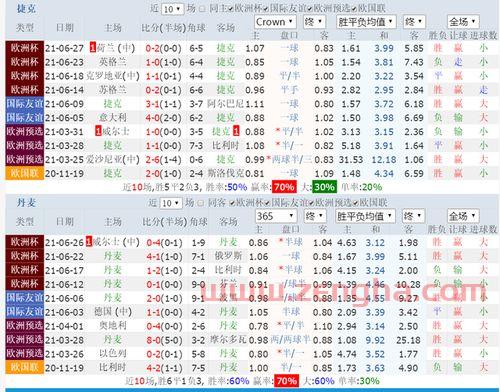Open the 365 bookmaker dropdown

point(276,216)
